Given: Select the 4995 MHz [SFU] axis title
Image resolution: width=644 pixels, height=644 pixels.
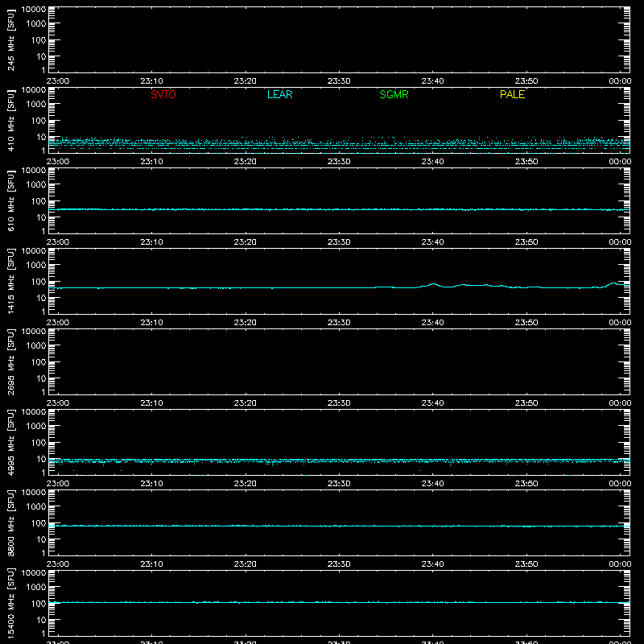Looking at the screenshot, I should [x=10, y=442].
